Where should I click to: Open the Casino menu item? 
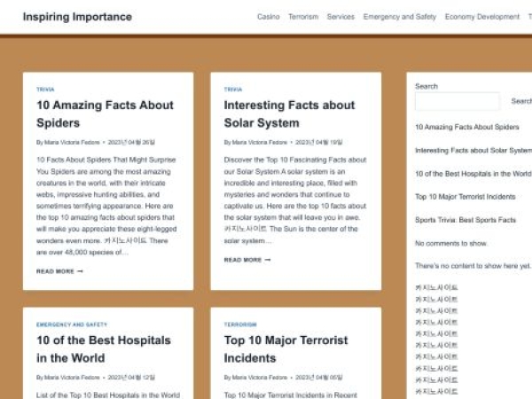point(268,17)
